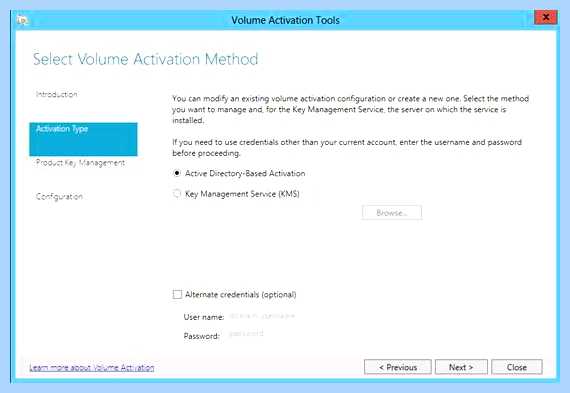Image resolution: width=570 pixels, height=393 pixels.
Task: Close the window with the red X
Action: (546, 17)
